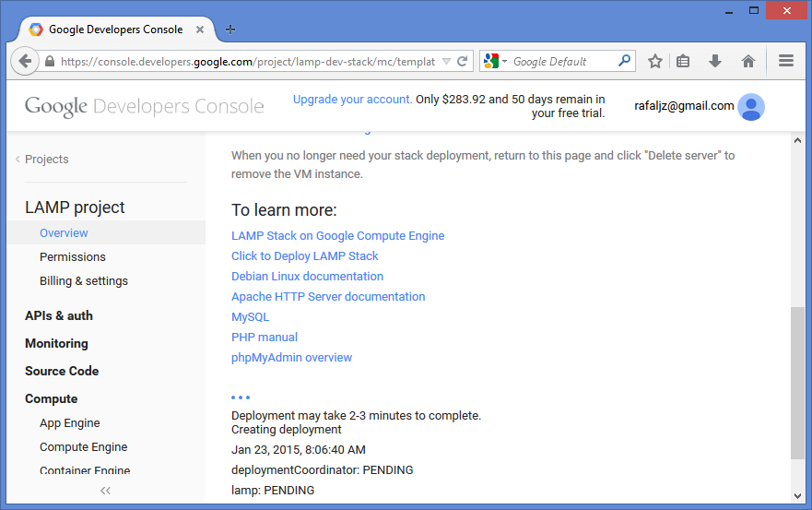The width and height of the screenshot is (812, 510).
Task: Open the Google search engine selector dropdown
Action: tap(495, 61)
